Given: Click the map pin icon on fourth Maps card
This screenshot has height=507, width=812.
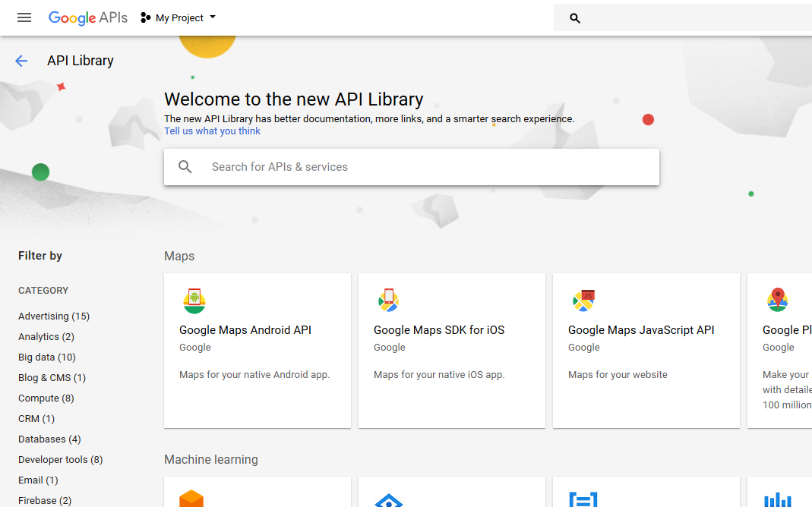Looking at the screenshot, I should tap(777, 300).
